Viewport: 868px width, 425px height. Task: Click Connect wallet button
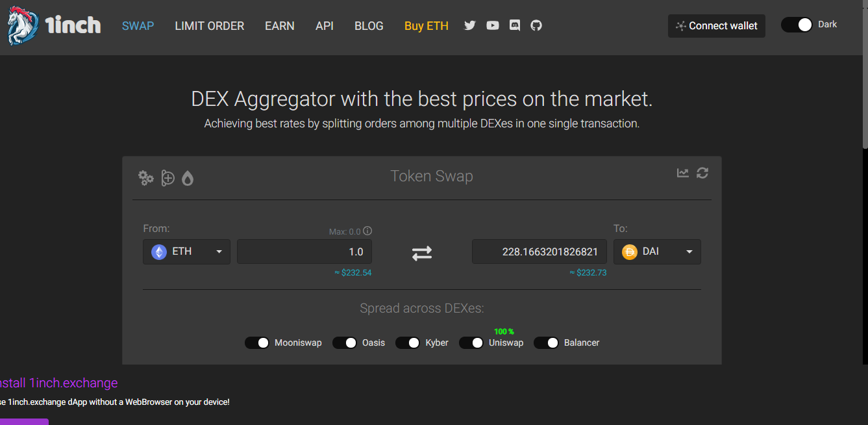[x=717, y=26]
